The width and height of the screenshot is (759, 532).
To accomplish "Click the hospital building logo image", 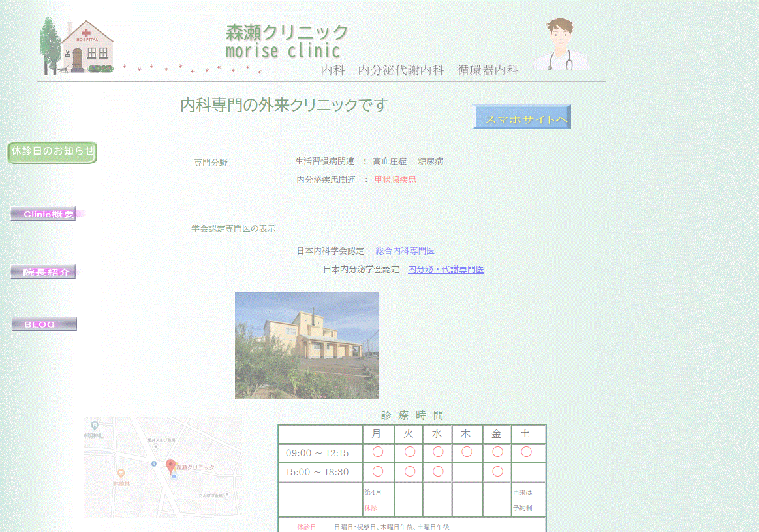I will [77, 46].
